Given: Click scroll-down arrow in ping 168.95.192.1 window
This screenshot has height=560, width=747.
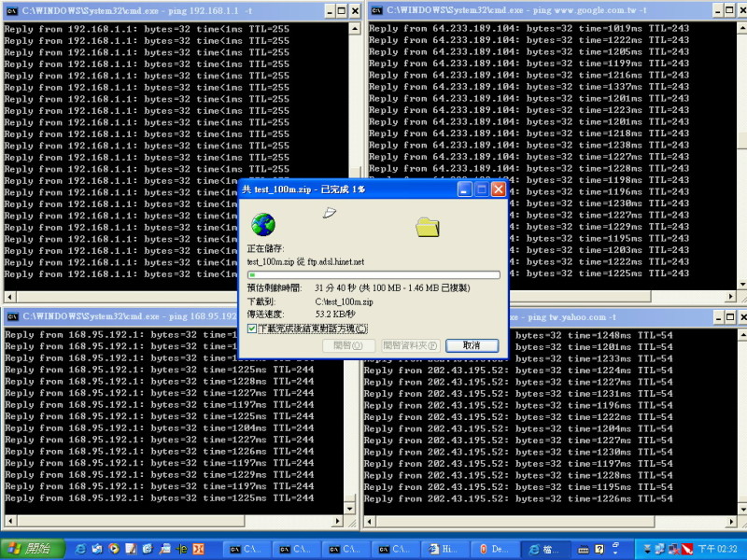Looking at the screenshot, I should point(351,509).
